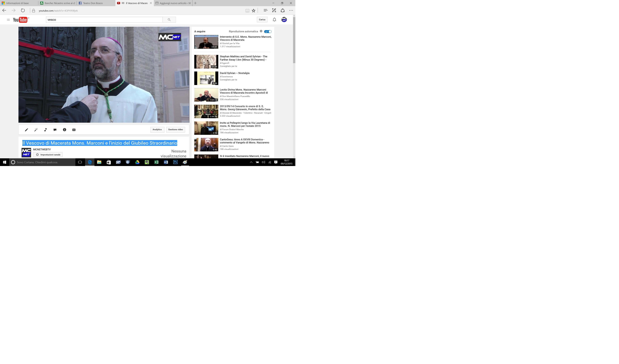Click the YouTube search field containing vesco

coord(104,20)
